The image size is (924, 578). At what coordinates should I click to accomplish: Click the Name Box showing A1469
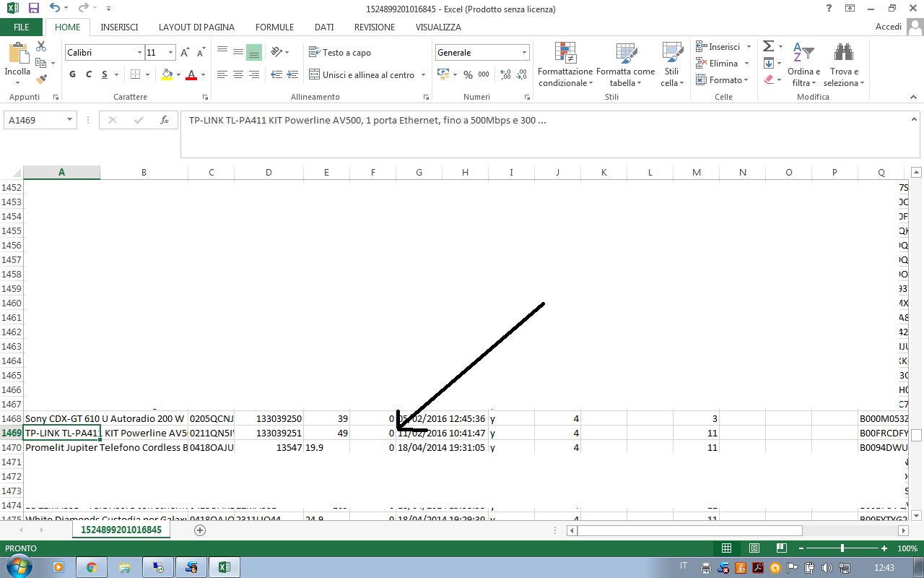coord(40,121)
